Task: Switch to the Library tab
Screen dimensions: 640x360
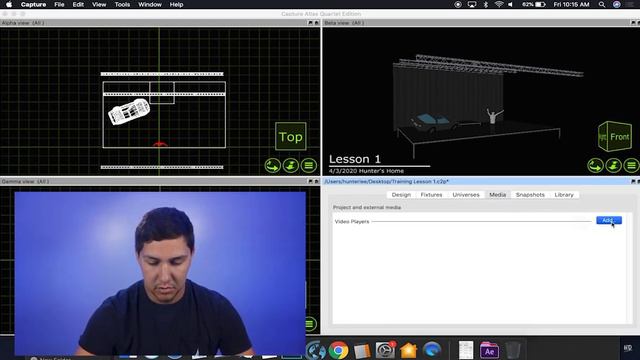Action: [564, 195]
